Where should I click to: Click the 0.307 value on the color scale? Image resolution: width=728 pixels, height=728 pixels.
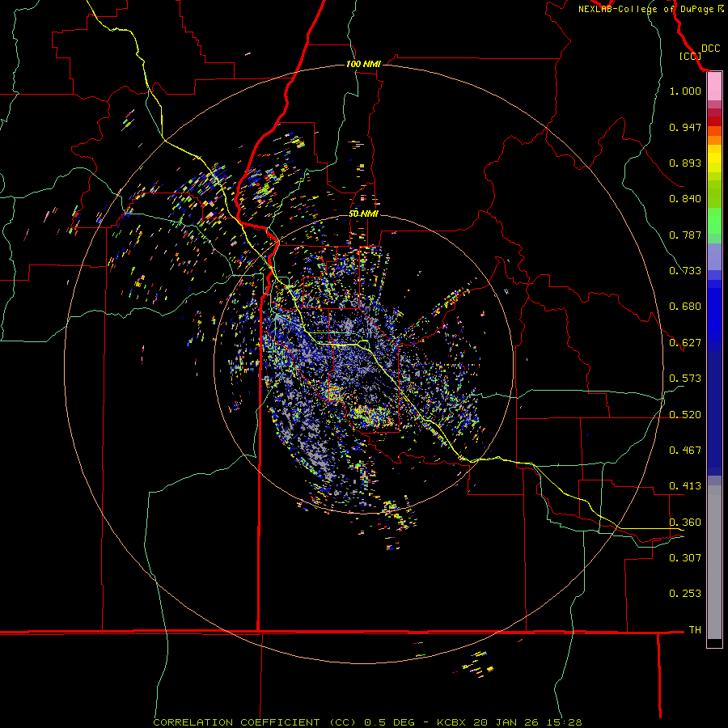(x=685, y=557)
